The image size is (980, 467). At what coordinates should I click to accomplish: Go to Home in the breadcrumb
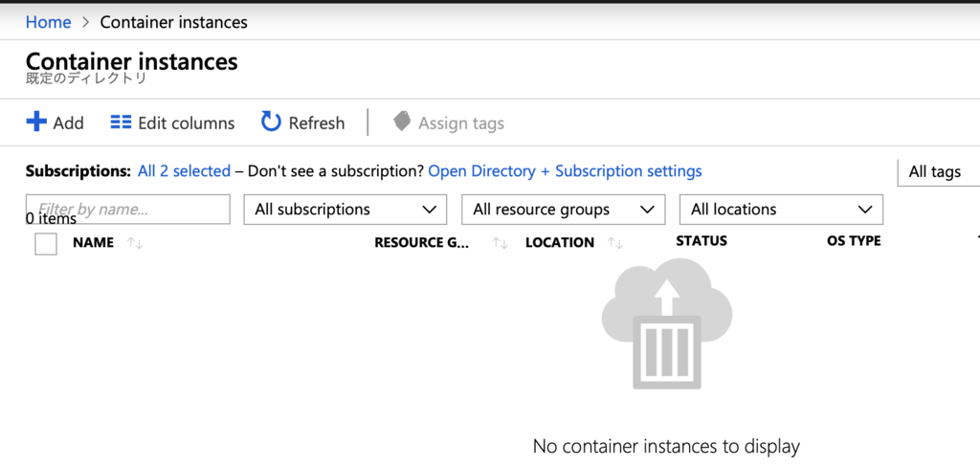click(x=48, y=22)
